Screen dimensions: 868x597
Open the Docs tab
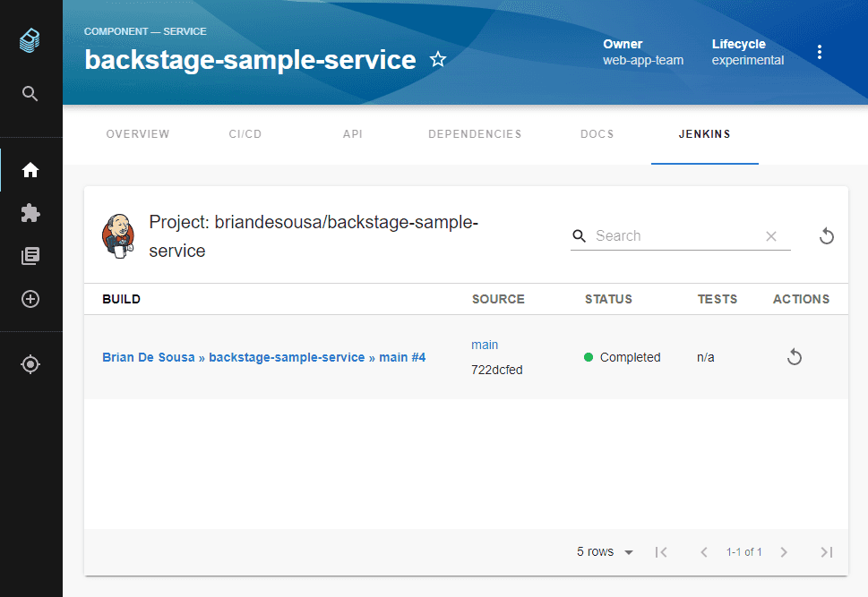[597, 134]
